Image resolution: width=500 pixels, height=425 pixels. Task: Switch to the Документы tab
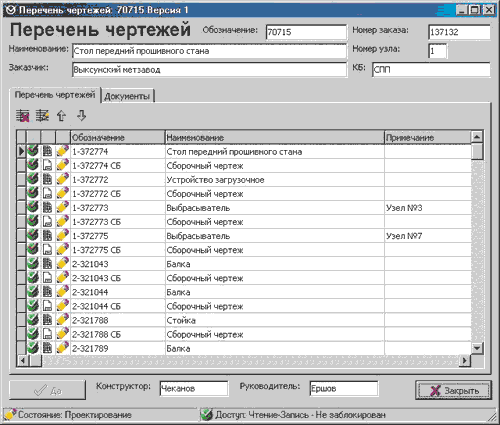127,96
